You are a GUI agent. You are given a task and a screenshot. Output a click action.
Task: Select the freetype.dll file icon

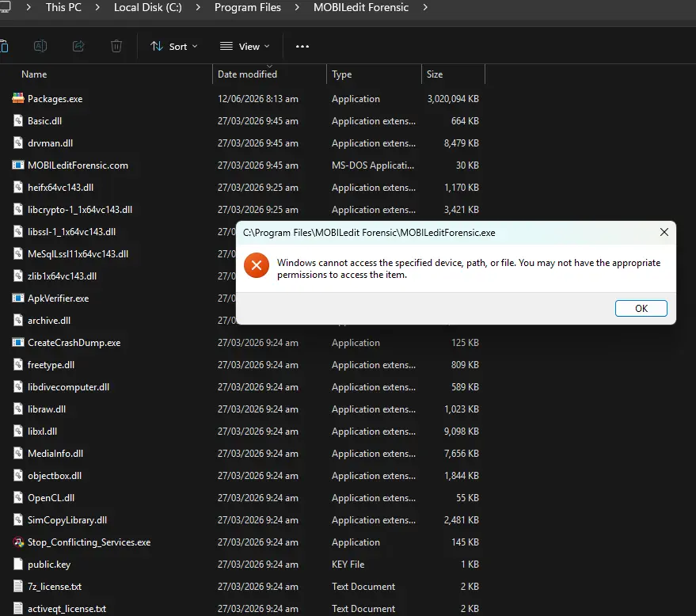18,365
